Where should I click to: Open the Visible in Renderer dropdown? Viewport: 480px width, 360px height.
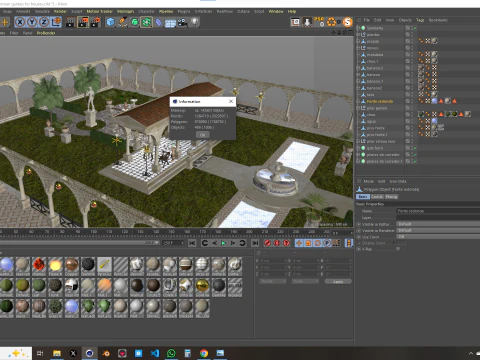[x=438, y=230]
